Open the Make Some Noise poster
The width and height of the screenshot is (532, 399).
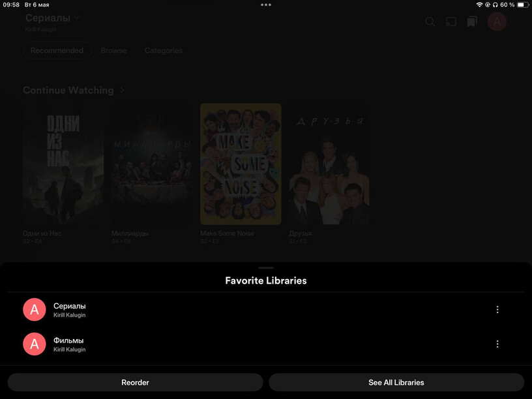pyautogui.click(x=241, y=164)
